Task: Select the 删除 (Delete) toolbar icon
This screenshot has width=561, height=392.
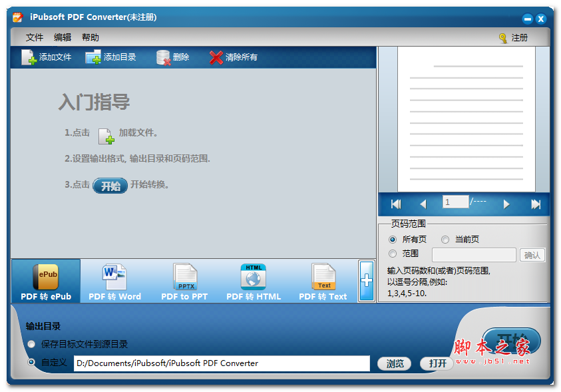Action: click(x=174, y=57)
